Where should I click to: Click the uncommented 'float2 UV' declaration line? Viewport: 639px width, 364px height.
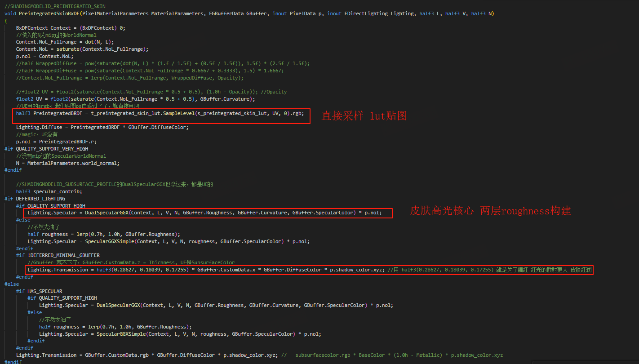pyautogui.click(x=135, y=99)
